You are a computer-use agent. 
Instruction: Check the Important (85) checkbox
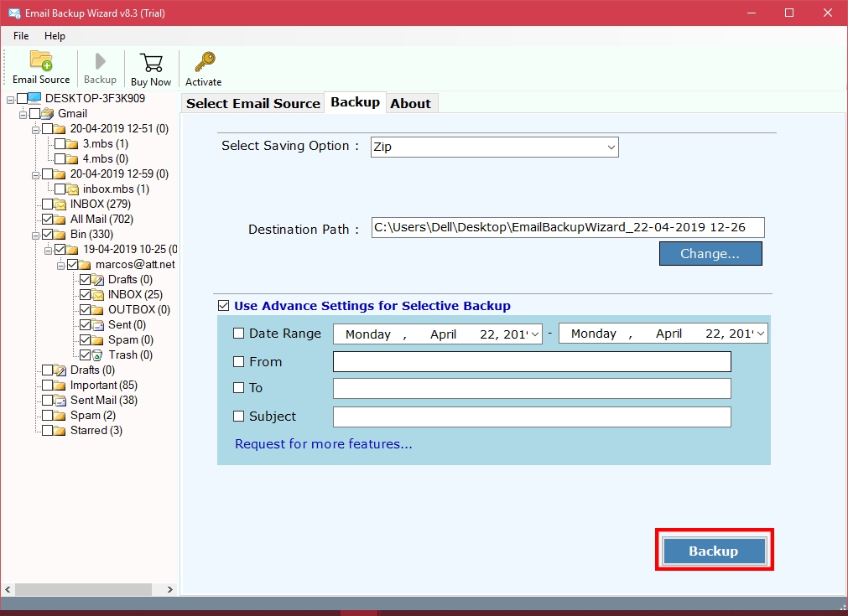click(47, 386)
